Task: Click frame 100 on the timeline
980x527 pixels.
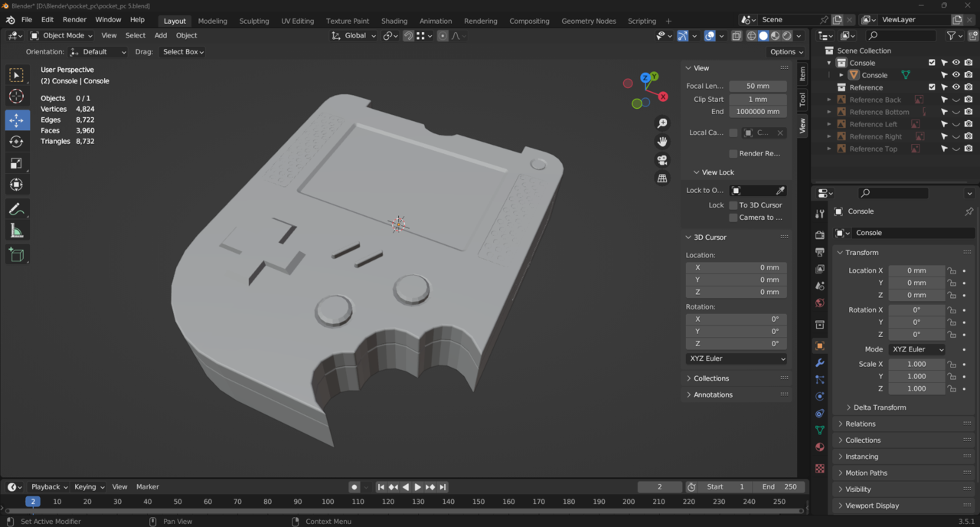Action: (x=328, y=502)
